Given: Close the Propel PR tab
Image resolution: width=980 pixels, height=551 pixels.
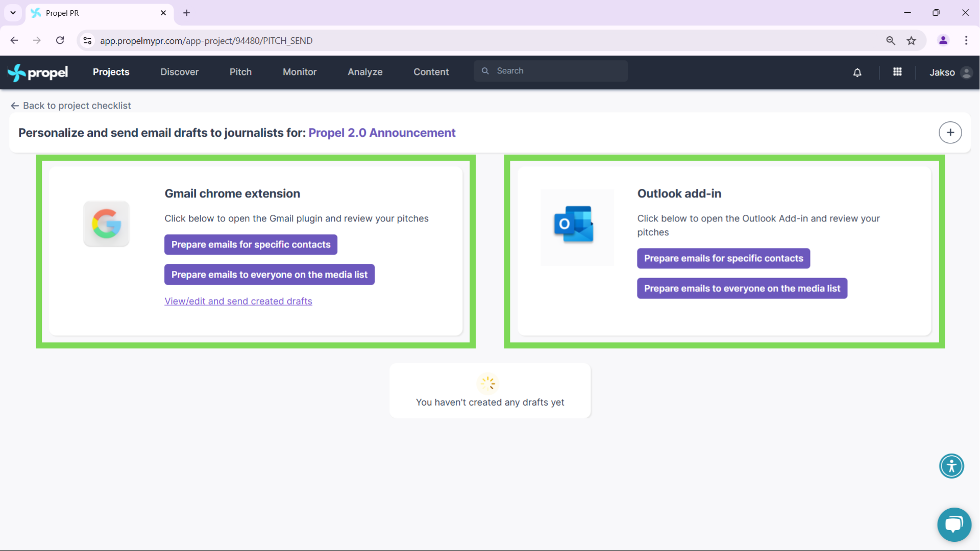Looking at the screenshot, I should [163, 13].
